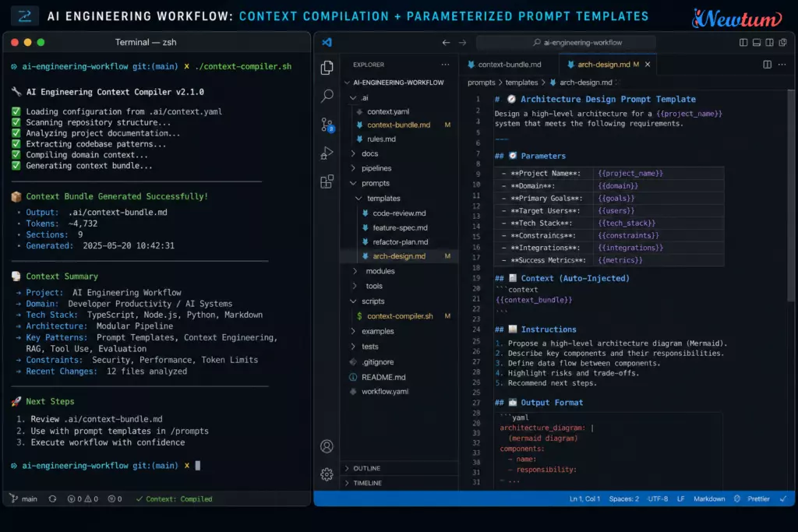The image size is (798, 532).
Task: Click the Prettier status checkmark icon
Action: coord(737,499)
